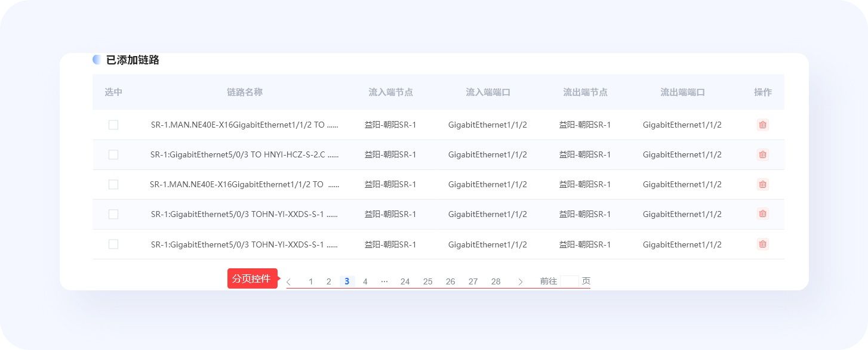Click the 流出端节点 column header
868x350 pixels.
coord(585,92)
